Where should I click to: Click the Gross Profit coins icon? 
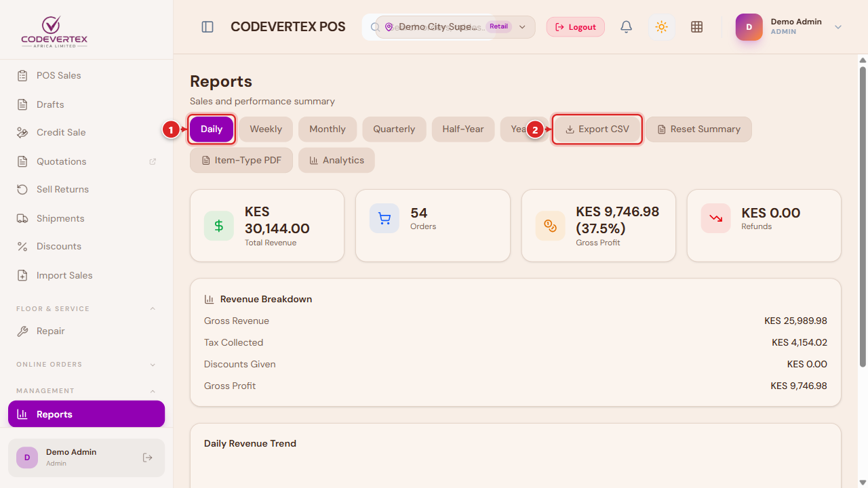coord(550,226)
